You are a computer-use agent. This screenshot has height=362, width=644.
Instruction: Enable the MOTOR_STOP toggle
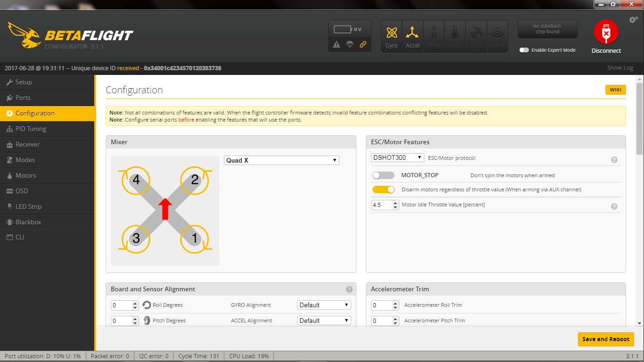tap(383, 175)
